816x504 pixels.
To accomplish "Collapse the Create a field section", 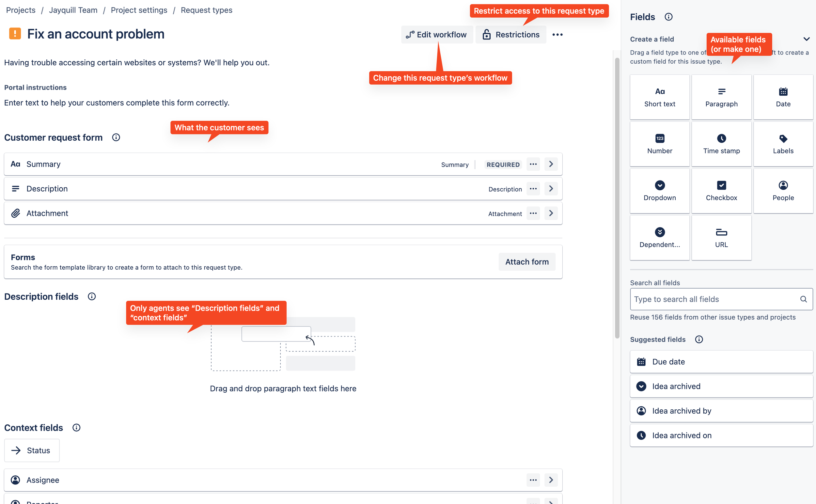I will pyautogui.click(x=806, y=39).
